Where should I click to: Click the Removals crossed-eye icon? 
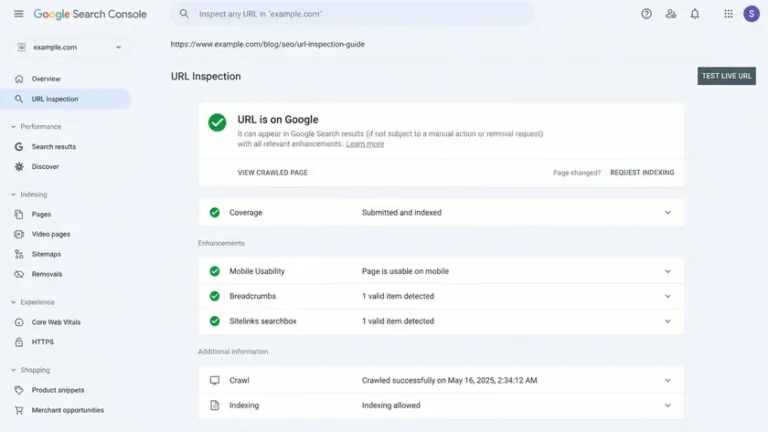[19, 274]
